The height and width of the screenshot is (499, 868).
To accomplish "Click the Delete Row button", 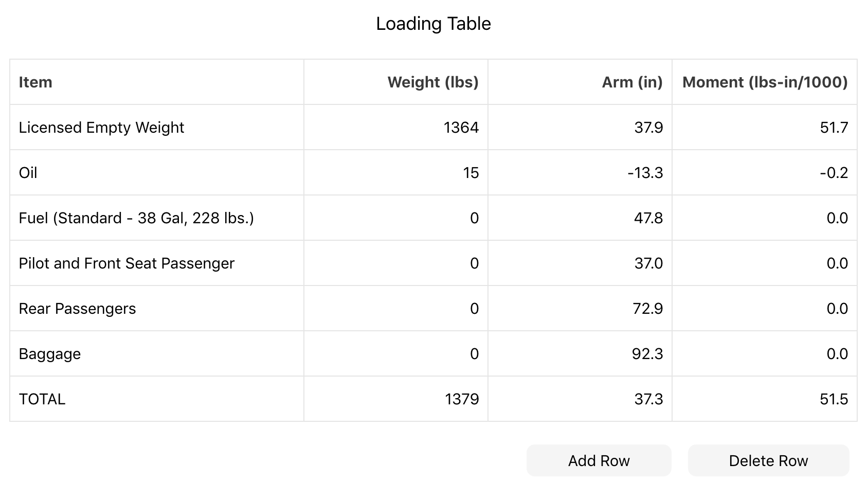I will [768, 460].
